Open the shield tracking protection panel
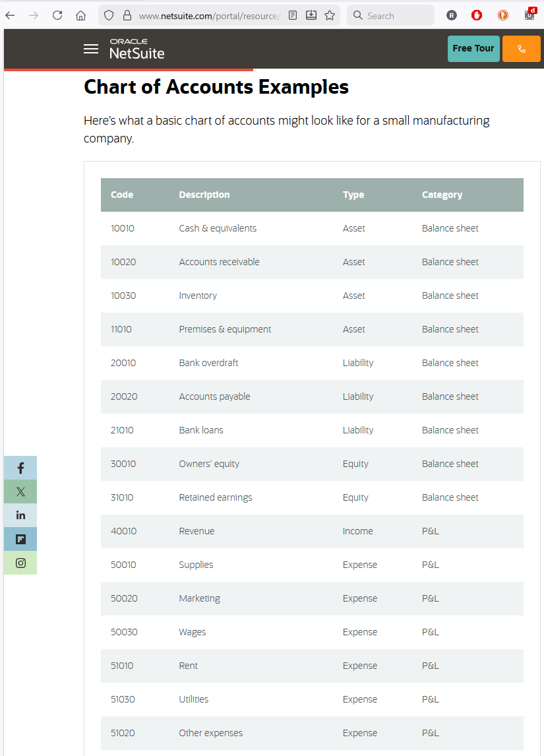Image resolution: width=544 pixels, height=756 pixels. point(109,15)
